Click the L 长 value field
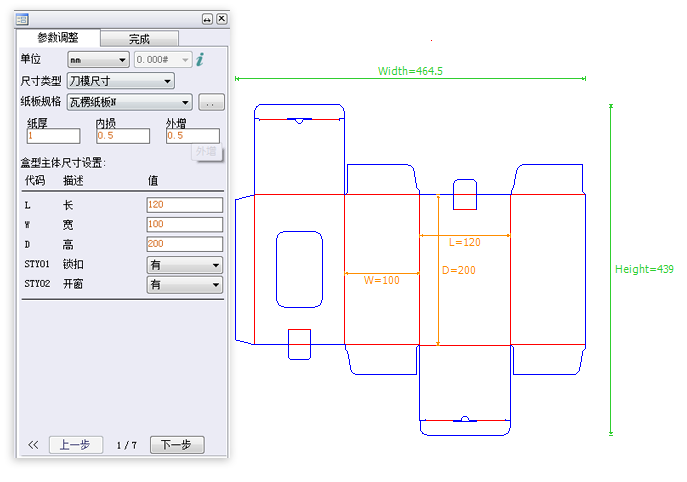 [184, 205]
